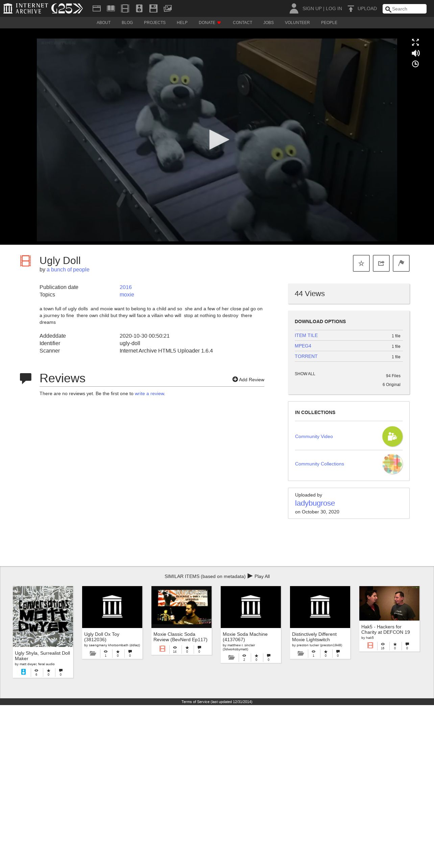Open the Internet Archive home logo
Image resolution: width=434 pixels, height=868 pixels.
(26, 8)
